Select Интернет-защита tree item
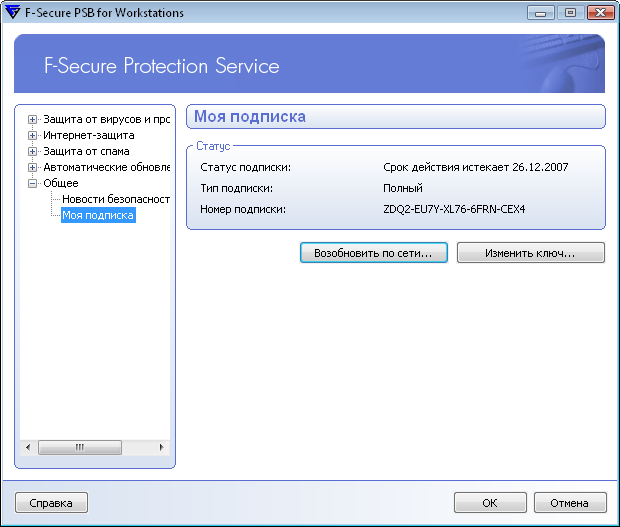This screenshot has width=620, height=527. pos(89,136)
